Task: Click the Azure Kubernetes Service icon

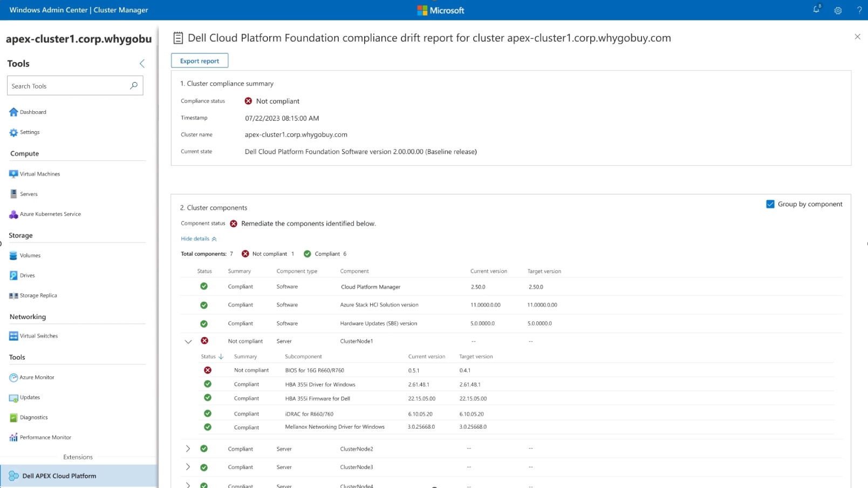Action: [x=13, y=214]
